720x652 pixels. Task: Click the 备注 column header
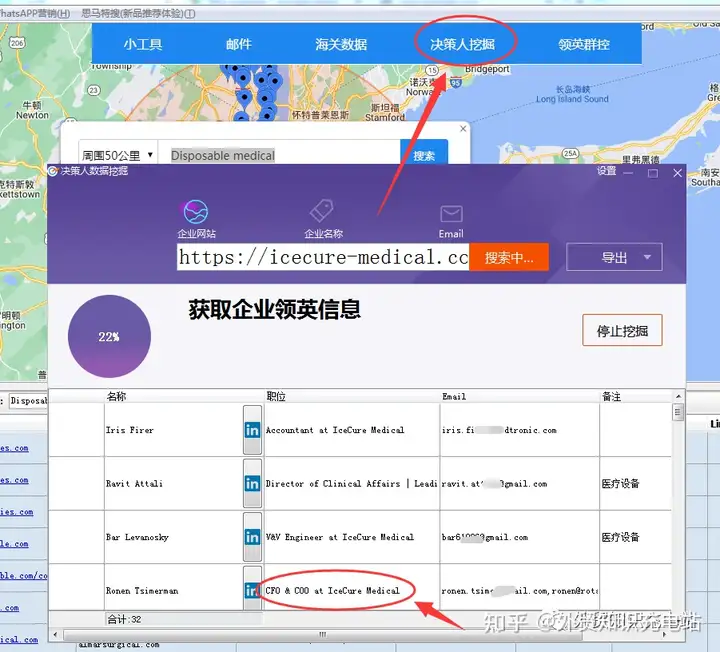tap(611, 396)
